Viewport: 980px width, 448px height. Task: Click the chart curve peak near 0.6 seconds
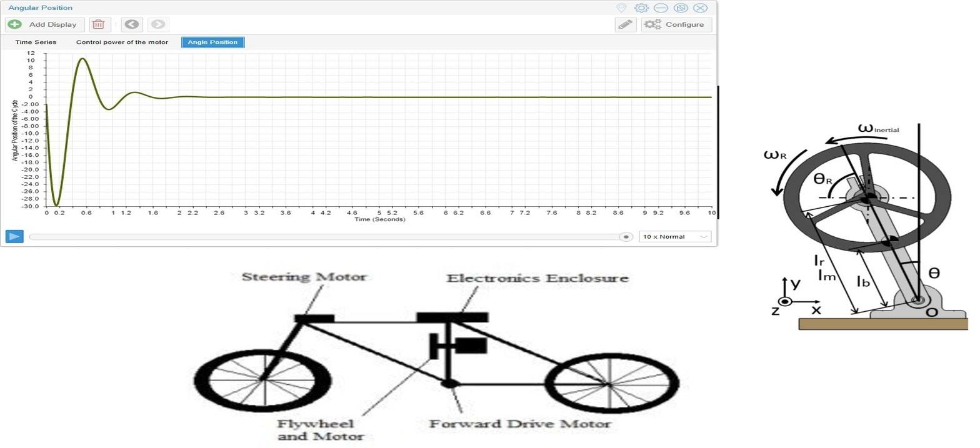pyautogui.click(x=82, y=59)
